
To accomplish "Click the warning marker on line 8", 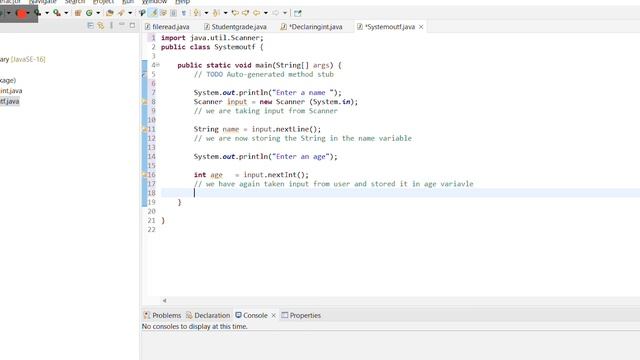I will click(x=144, y=102).
